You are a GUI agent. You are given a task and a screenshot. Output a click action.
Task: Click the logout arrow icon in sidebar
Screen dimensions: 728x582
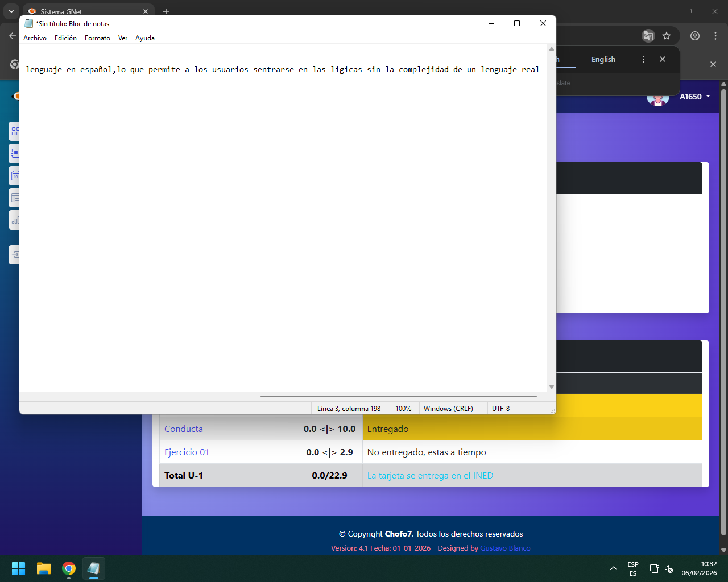point(15,255)
